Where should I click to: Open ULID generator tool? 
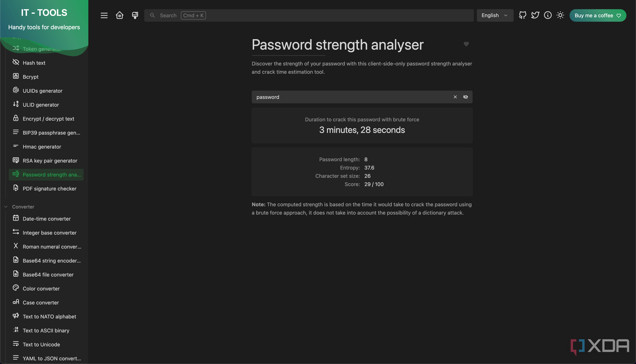click(46, 105)
